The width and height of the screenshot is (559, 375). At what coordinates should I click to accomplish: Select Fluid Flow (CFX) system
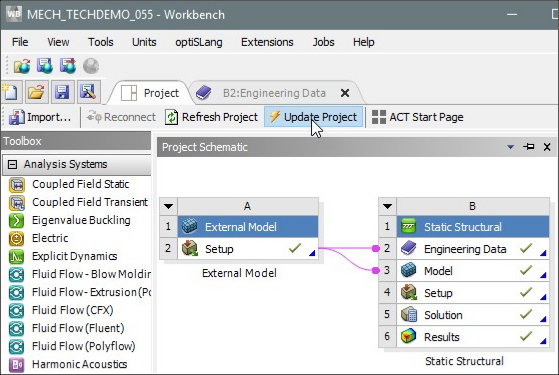point(72,310)
